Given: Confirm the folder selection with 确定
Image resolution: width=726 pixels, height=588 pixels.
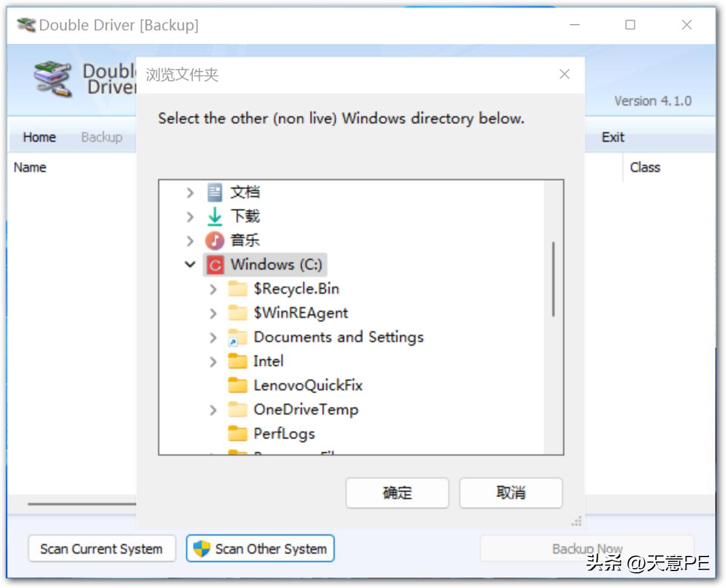Looking at the screenshot, I should (397, 493).
